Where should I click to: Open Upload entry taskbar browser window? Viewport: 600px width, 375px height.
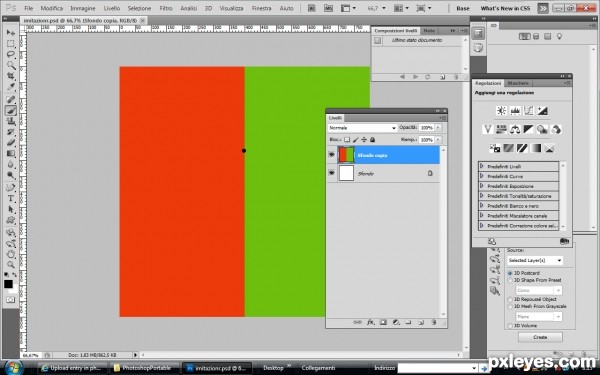click(x=73, y=368)
